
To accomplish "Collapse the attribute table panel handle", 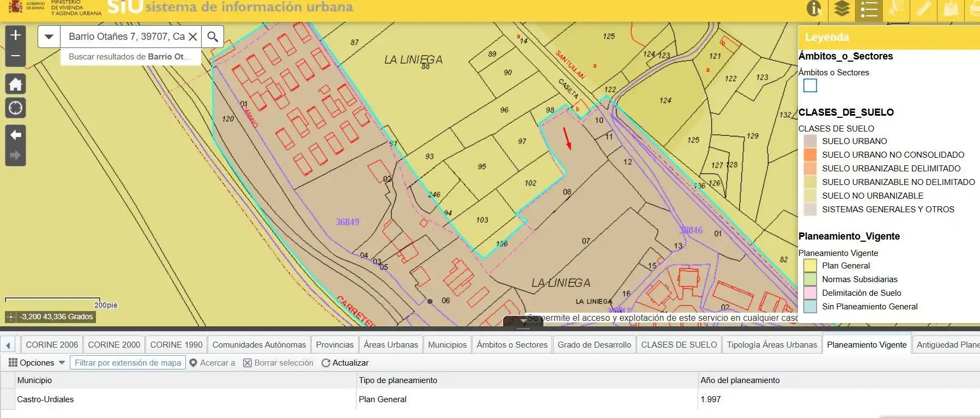I will pyautogui.click(x=523, y=322).
